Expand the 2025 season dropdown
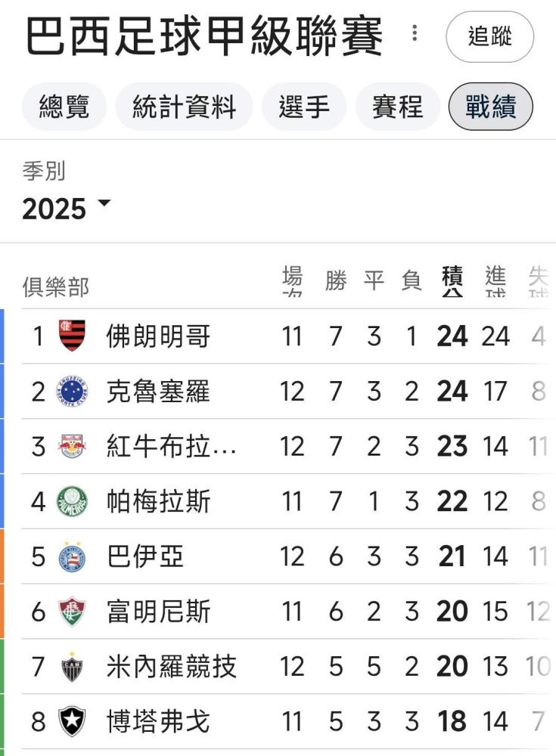 [67, 208]
